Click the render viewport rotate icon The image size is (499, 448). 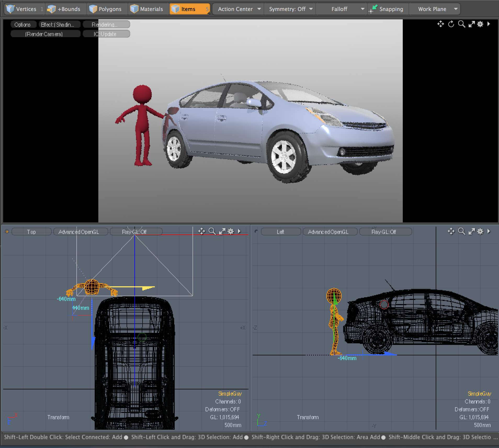coord(451,24)
